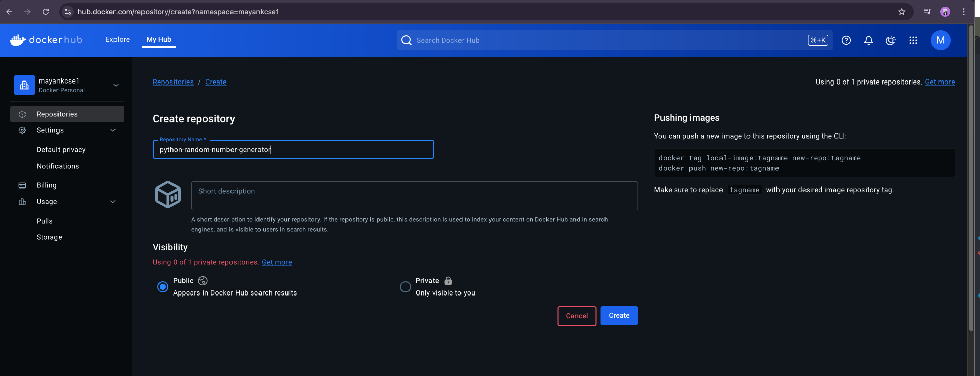Screen dimensions: 980x376
Task: Click Get more link under Visibility
Action: 277,262
